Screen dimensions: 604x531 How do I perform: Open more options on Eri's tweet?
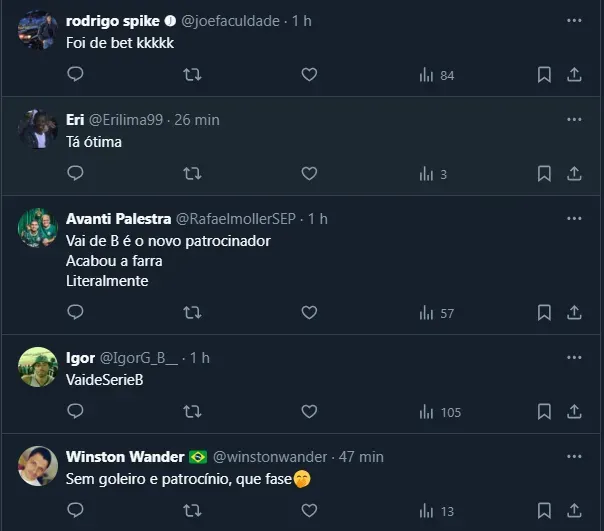574,120
